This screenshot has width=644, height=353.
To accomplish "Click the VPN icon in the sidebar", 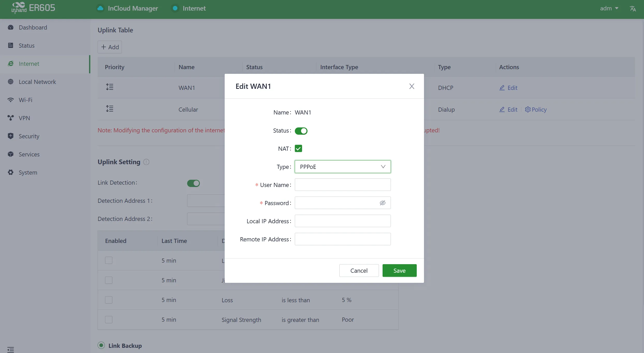I will pos(11,118).
